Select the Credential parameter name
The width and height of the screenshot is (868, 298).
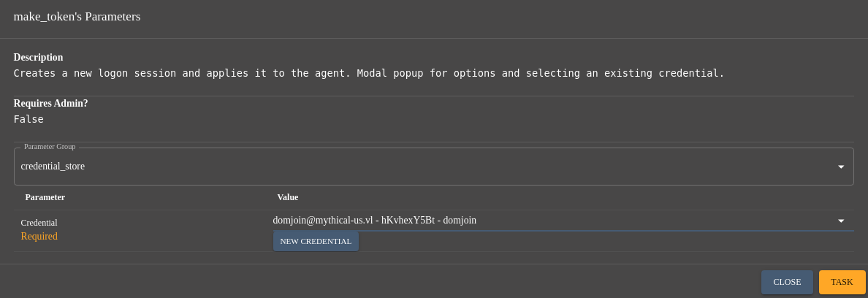coord(39,223)
